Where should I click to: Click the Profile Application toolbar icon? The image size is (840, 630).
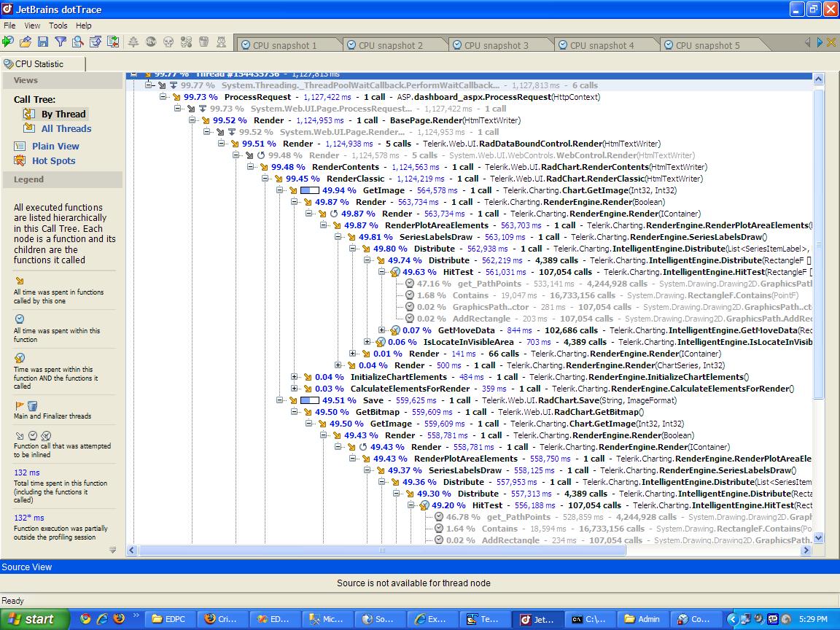click(x=8, y=42)
